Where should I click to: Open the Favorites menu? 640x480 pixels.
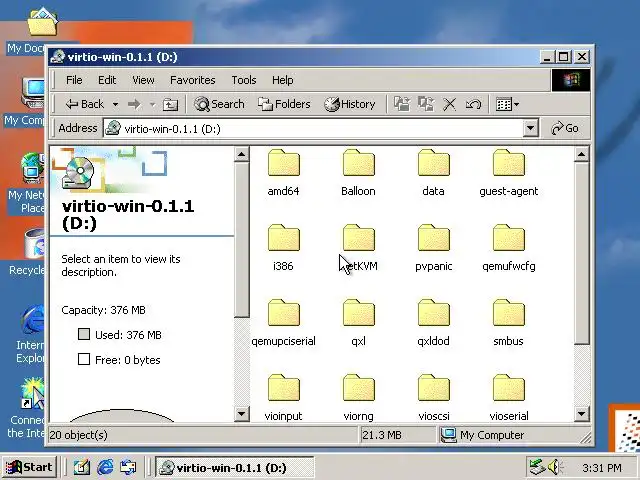(x=193, y=80)
